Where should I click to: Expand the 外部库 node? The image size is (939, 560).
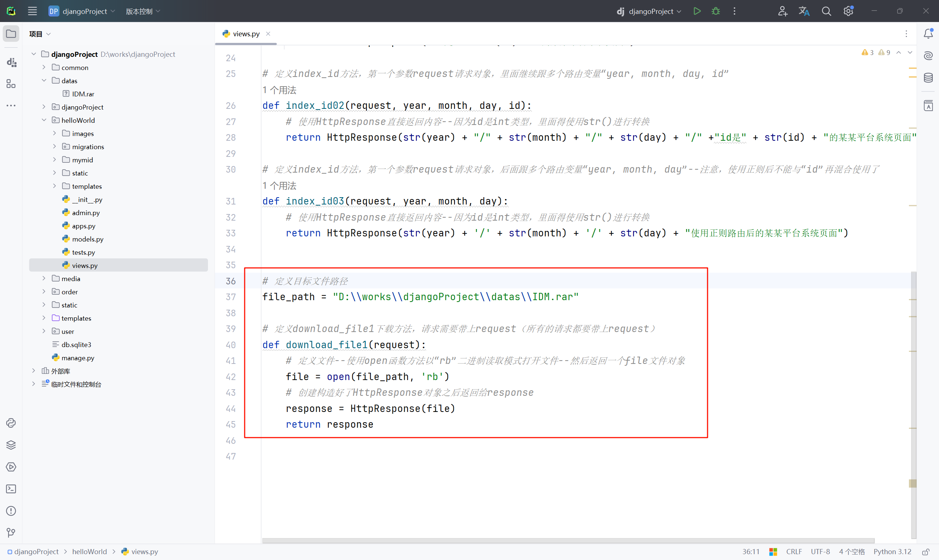point(34,371)
